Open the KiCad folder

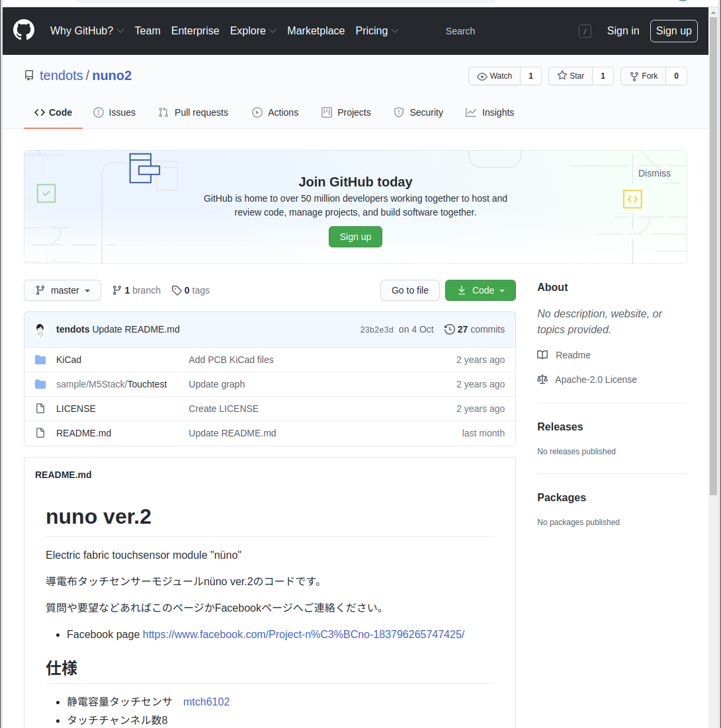[x=69, y=360]
